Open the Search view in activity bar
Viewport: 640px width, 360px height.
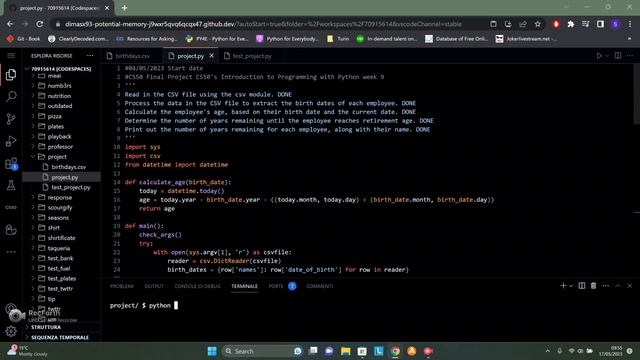11,96
